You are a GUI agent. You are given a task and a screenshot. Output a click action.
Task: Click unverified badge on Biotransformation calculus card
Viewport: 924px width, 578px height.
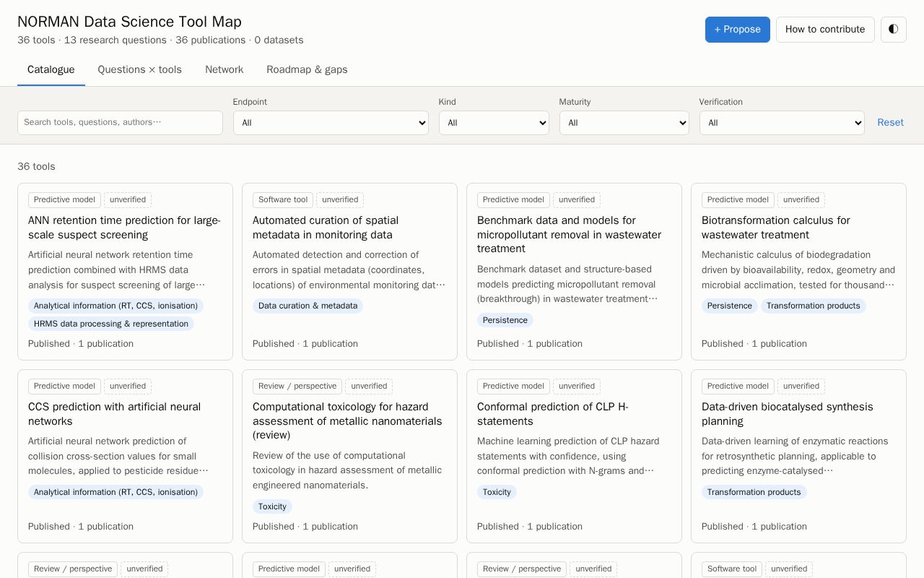pos(801,200)
